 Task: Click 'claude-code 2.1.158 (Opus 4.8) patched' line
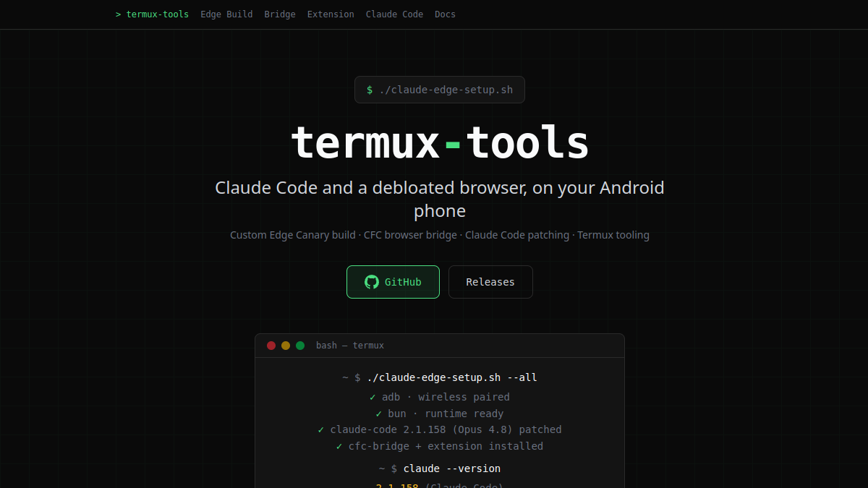pyautogui.click(x=440, y=429)
